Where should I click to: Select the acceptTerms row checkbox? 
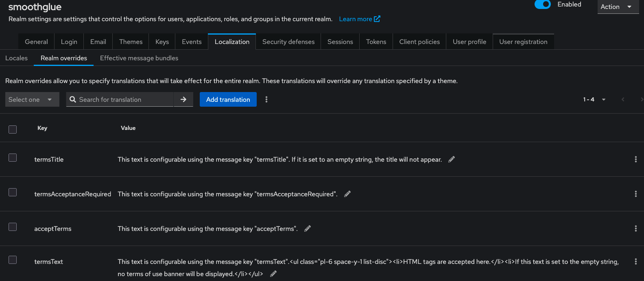coord(13,227)
